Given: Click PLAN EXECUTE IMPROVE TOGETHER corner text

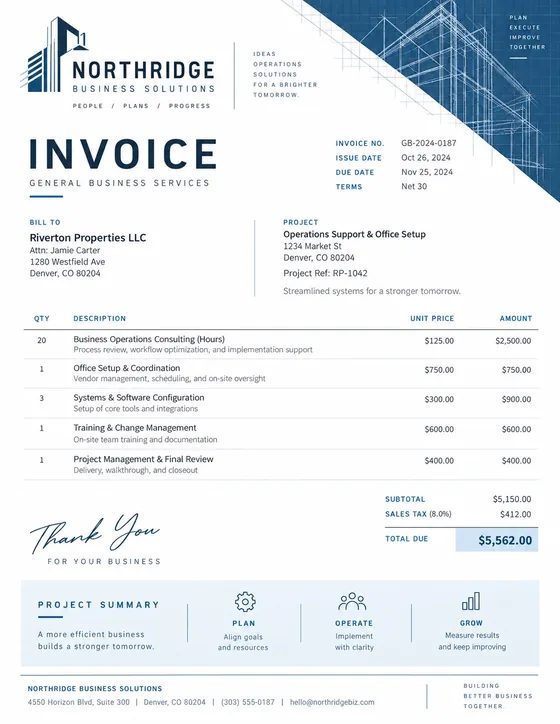Looking at the screenshot, I should click(527, 32).
